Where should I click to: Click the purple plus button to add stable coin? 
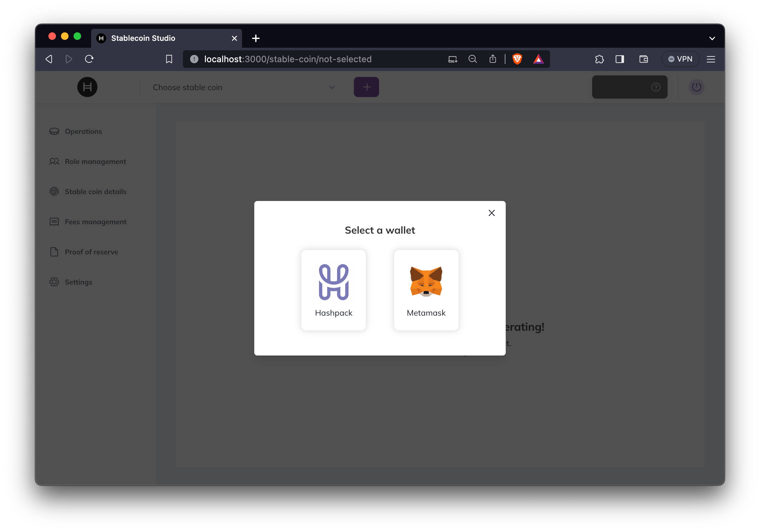[366, 87]
